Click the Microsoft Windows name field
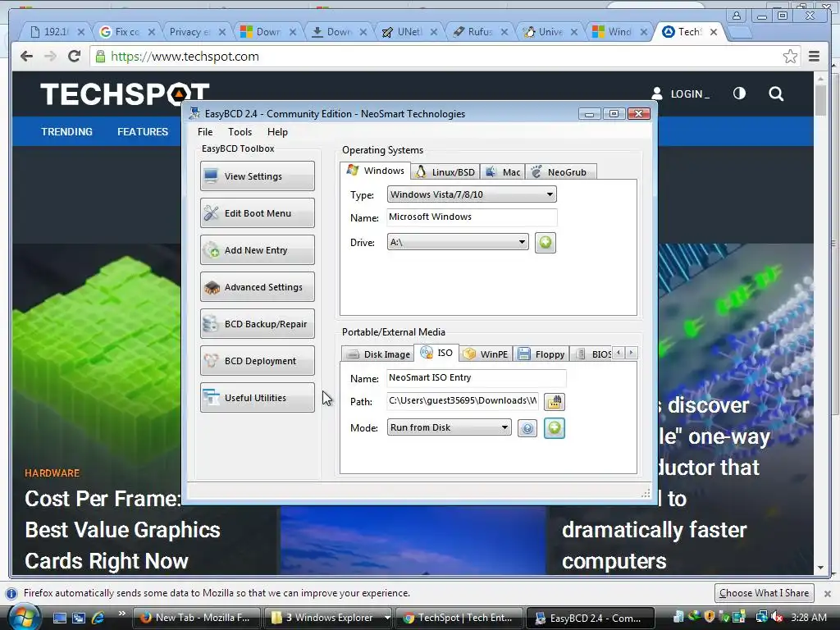Viewport: 840px width, 630px height. 472,217
